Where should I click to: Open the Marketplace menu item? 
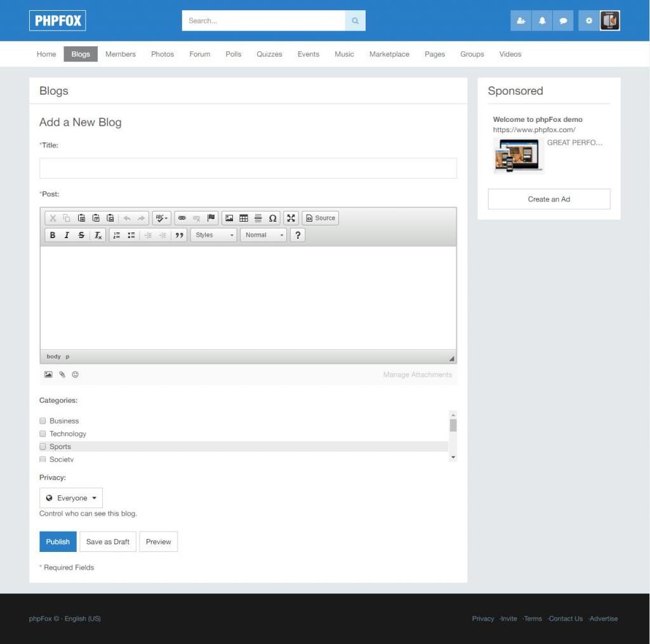coord(389,54)
